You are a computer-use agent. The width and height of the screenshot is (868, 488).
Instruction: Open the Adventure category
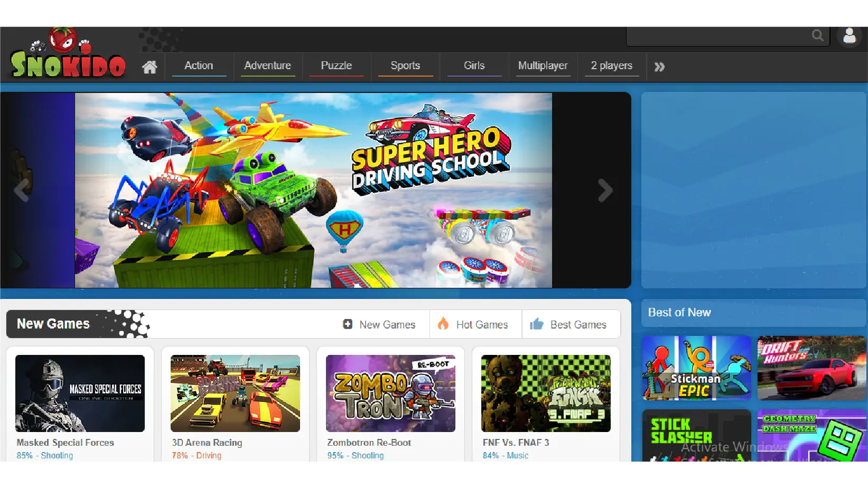267,65
